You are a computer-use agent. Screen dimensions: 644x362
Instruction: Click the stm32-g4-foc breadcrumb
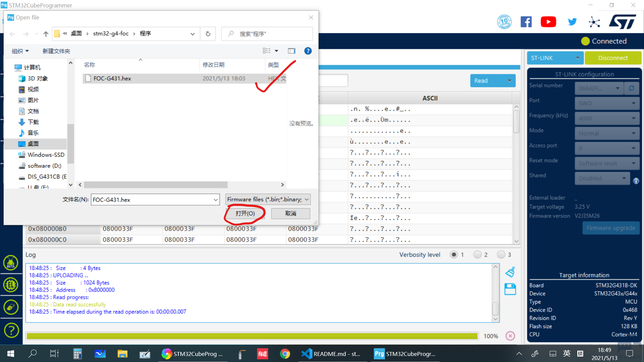111,34
